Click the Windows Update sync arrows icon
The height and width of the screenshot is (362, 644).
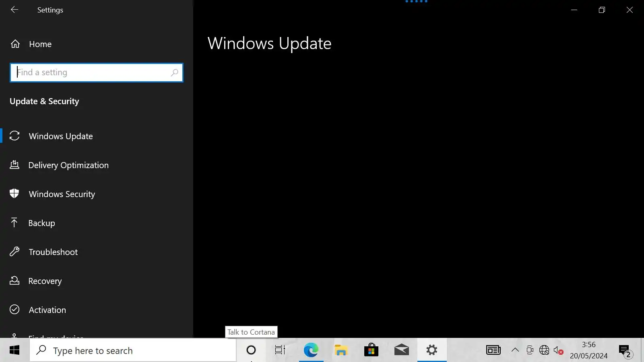pyautogui.click(x=14, y=136)
